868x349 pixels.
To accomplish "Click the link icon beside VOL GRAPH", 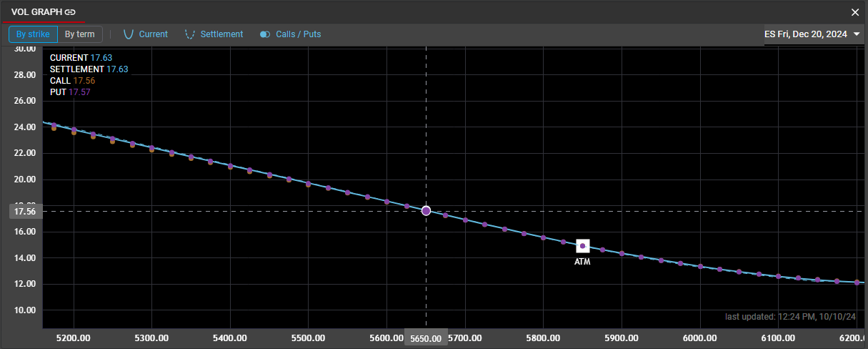I will coord(70,12).
